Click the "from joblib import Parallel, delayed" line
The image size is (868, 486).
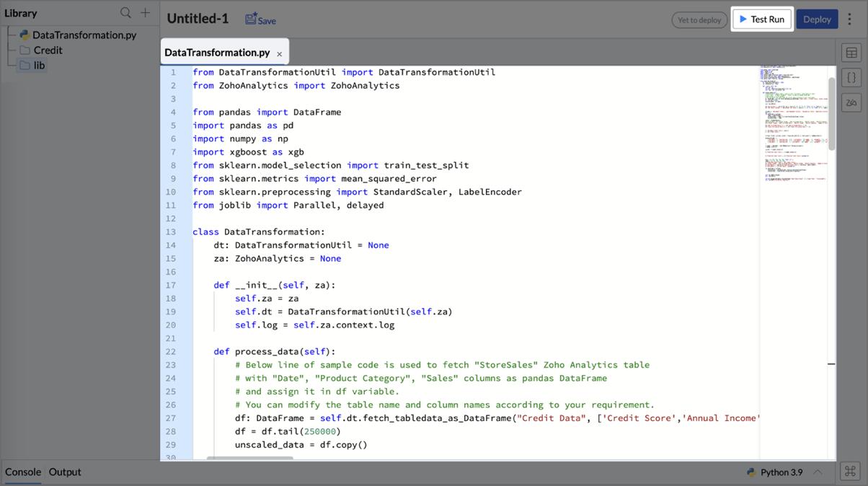coord(288,206)
